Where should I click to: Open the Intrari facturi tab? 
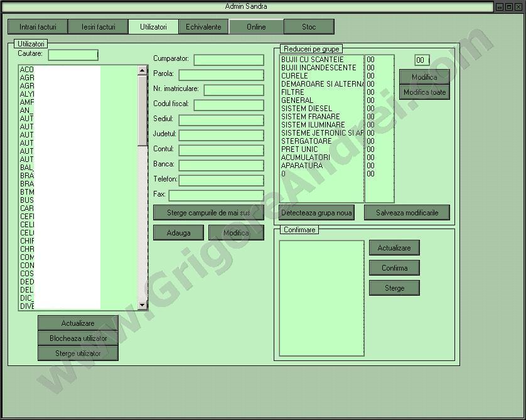(38, 27)
